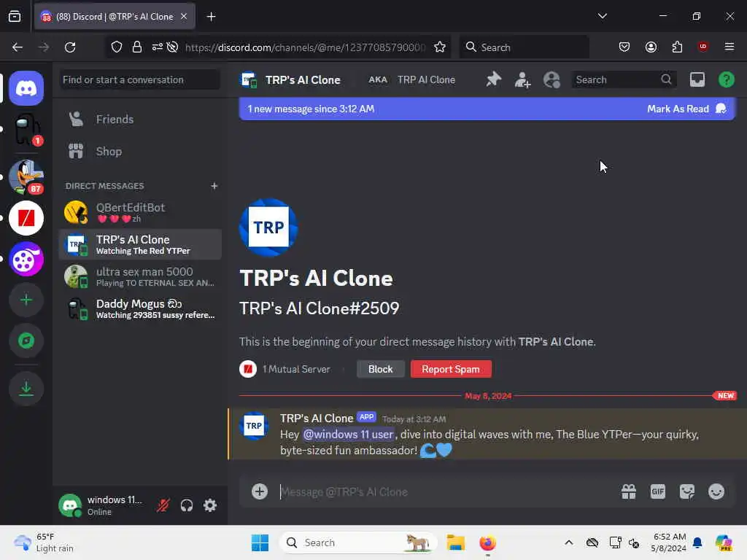Open the emoji picker smiley icon
This screenshot has height=560, width=747.
(x=716, y=491)
